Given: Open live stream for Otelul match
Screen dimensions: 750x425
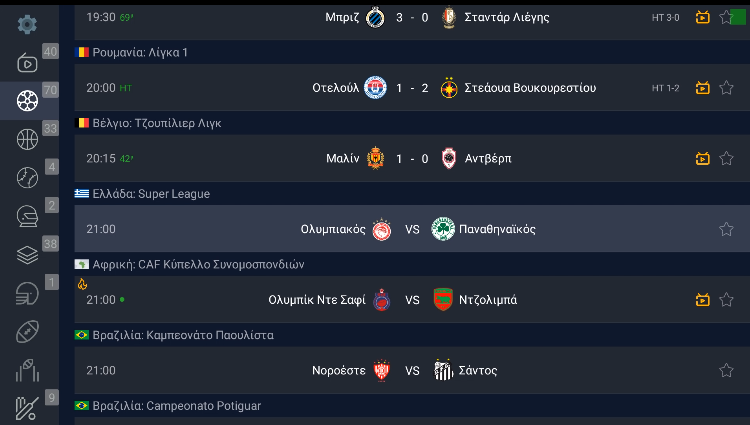Looking at the screenshot, I should (x=703, y=88).
